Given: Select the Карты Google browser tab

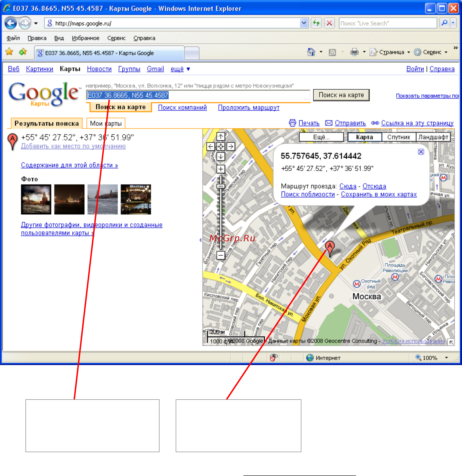Looking at the screenshot, I should click(109, 53).
